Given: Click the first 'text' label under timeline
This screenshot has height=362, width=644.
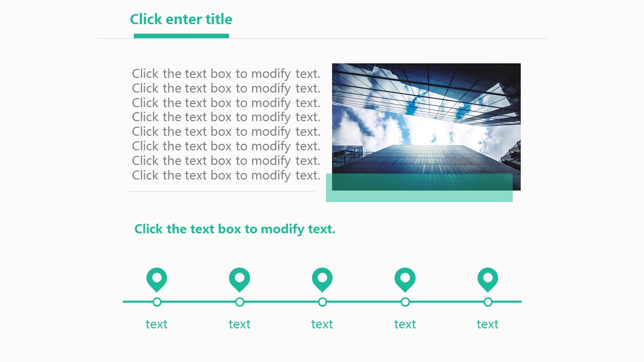Looking at the screenshot, I should [156, 324].
